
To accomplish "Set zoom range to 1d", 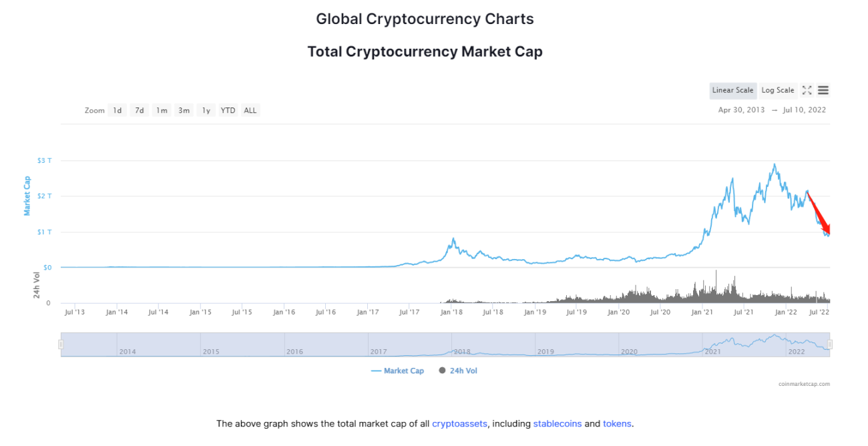I will pos(118,110).
